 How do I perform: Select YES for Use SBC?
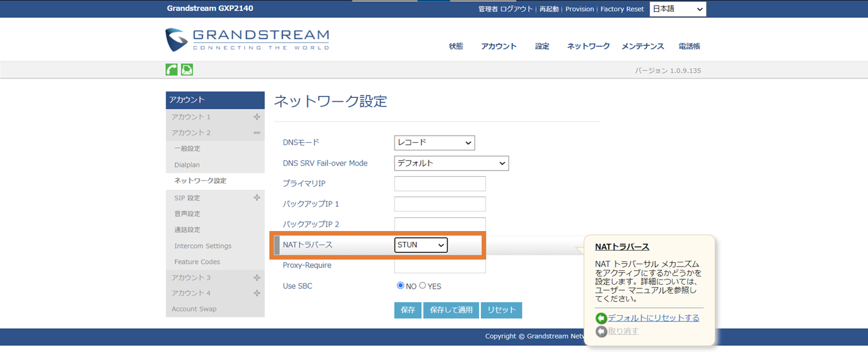(423, 285)
